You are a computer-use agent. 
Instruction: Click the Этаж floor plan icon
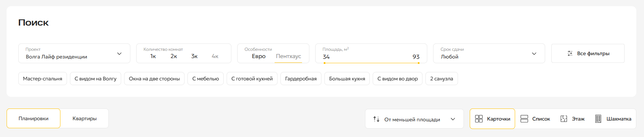pyautogui.click(x=564, y=119)
